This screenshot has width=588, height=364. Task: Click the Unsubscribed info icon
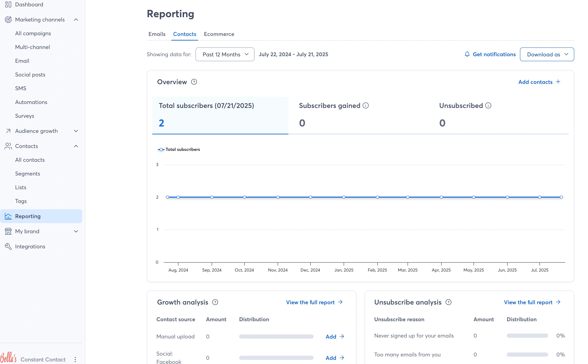point(488,106)
